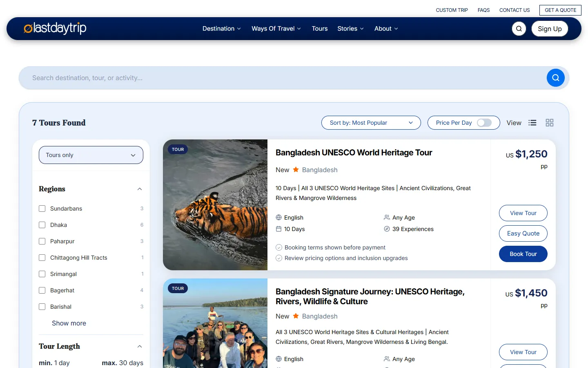Viewport: 588px width, 368px height.
Task: Check the Chittagong Hill Tracts filter
Action: [42, 258]
